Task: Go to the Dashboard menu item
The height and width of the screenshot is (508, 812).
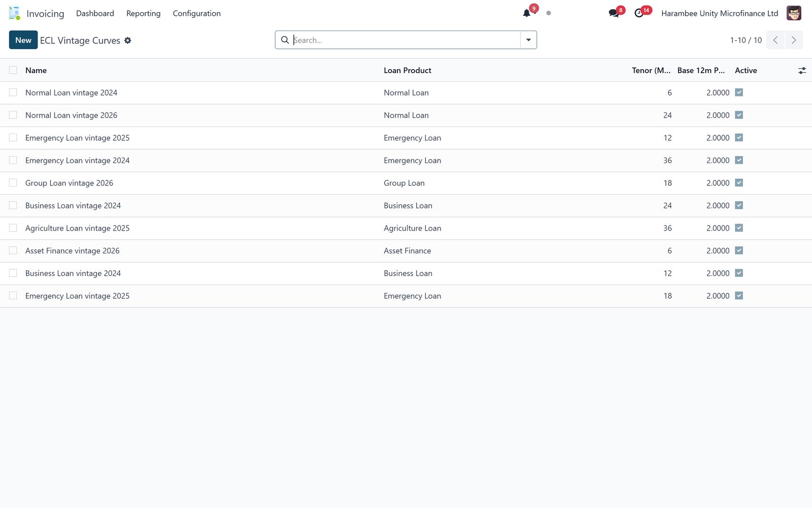Action: pos(95,14)
